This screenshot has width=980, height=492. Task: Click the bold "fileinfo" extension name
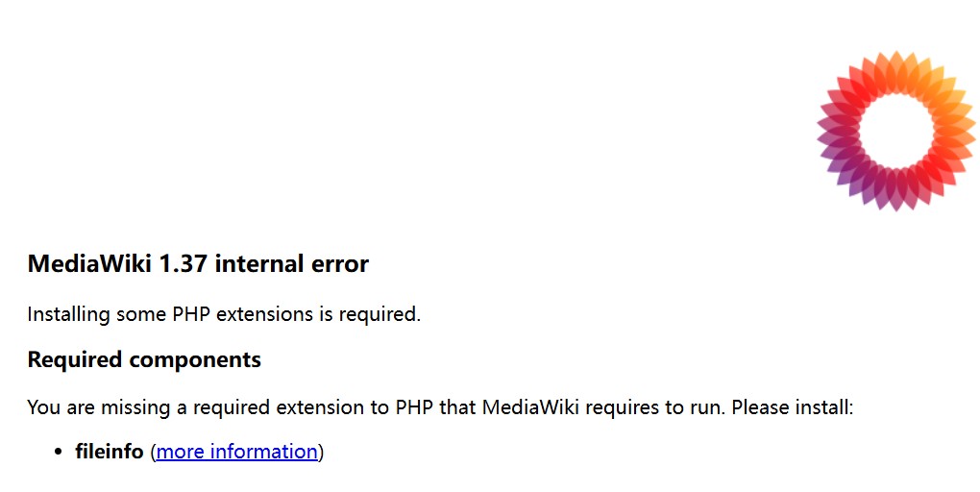coord(110,452)
